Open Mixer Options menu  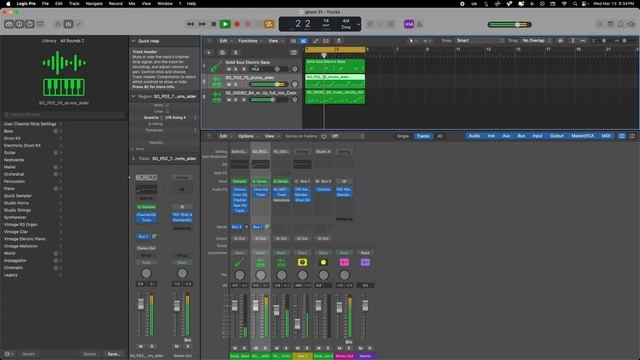(248, 136)
